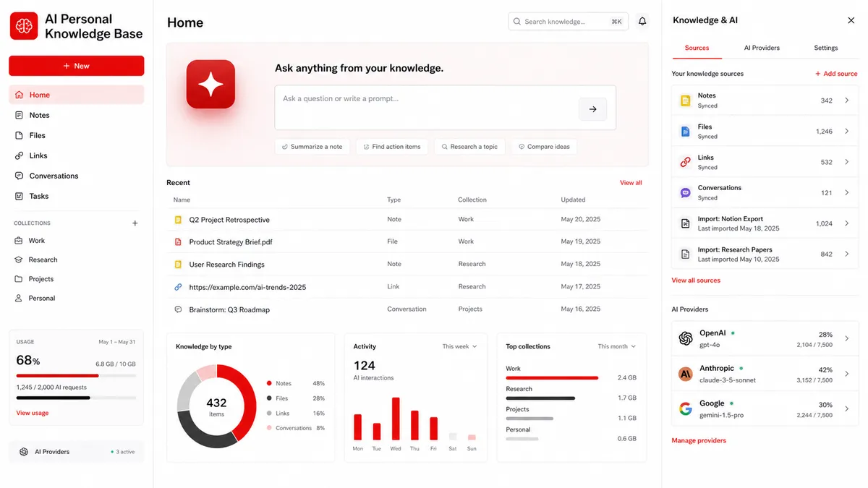
Task: Click the OpenAI logo icon
Action: click(x=686, y=338)
